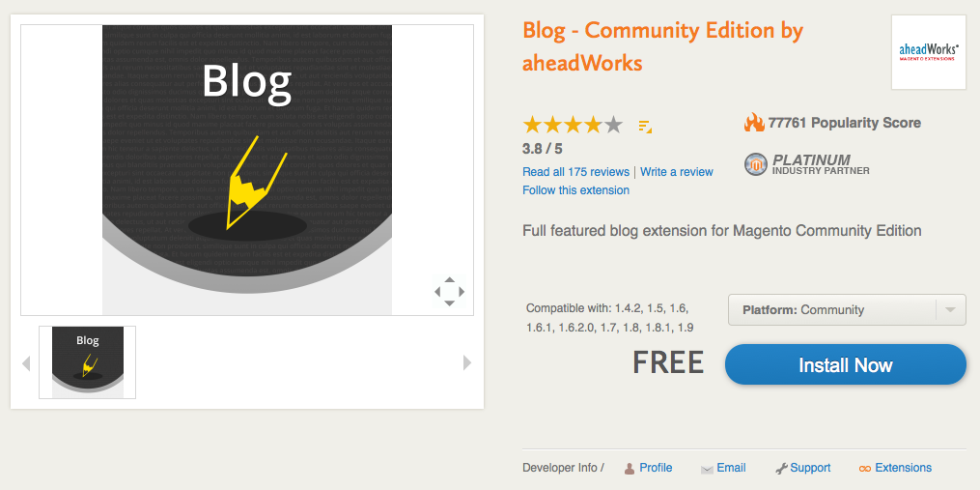Click the star rating bar

pos(573,125)
